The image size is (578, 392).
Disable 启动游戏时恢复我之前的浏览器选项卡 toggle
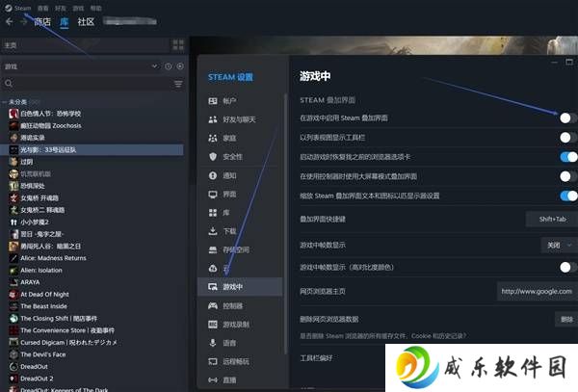(x=568, y=157)
